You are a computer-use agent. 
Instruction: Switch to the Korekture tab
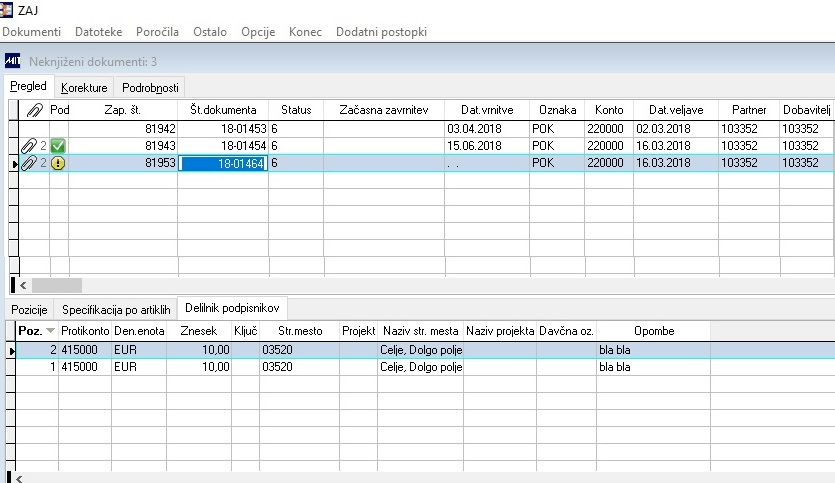[x=84, y=88]
